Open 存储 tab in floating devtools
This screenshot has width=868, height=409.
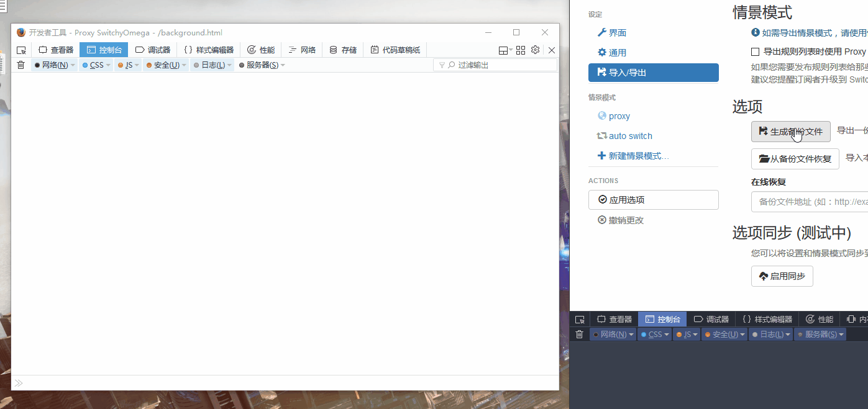tap(343, 50)
